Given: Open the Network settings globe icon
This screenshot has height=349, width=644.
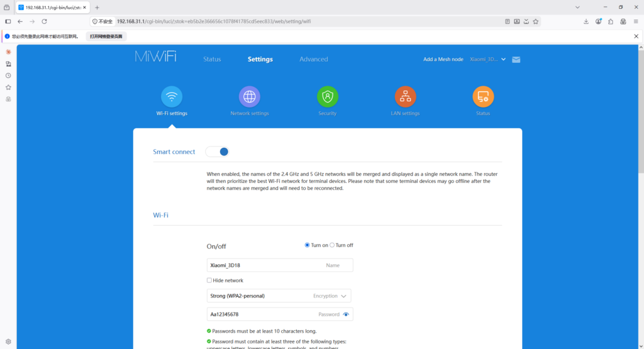Looking at the screenshot, I should pos(249,96).
